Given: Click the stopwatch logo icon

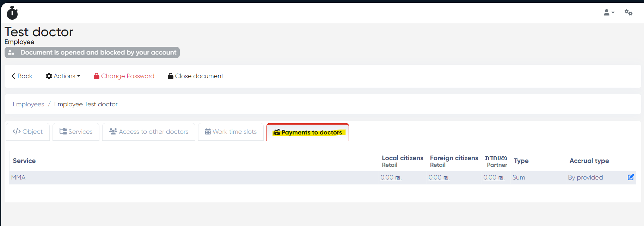Looking at the screenshot, I should point(12,13).
